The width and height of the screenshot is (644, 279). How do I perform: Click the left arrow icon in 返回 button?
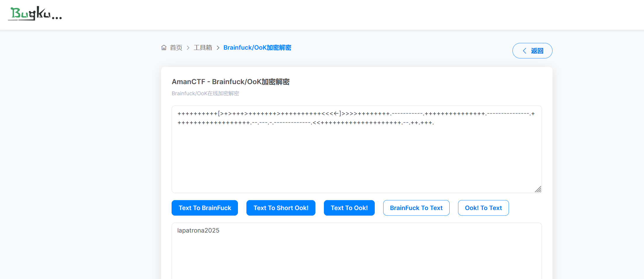click(x=524, y=51)
